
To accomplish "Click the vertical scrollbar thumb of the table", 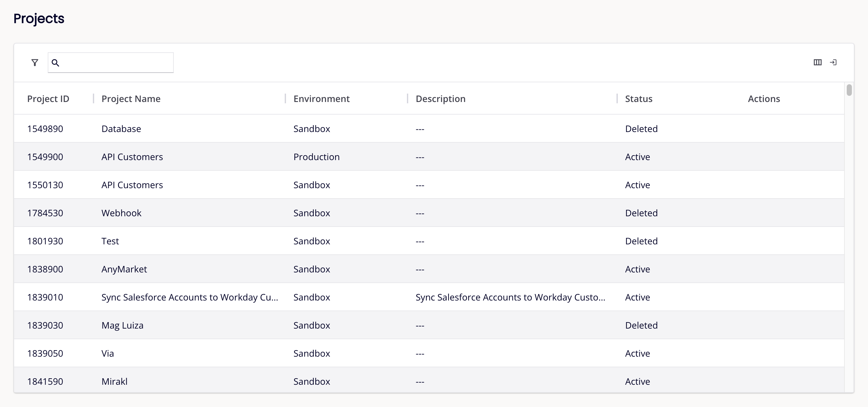I will [849, 90].
